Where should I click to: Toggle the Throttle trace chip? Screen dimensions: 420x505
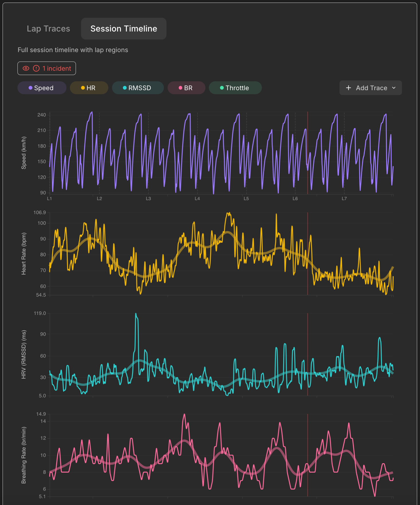(x=235, y=88)
